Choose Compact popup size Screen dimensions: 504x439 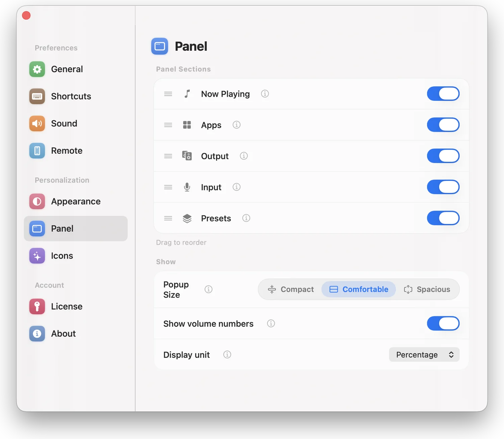click(x=291, y=289)
